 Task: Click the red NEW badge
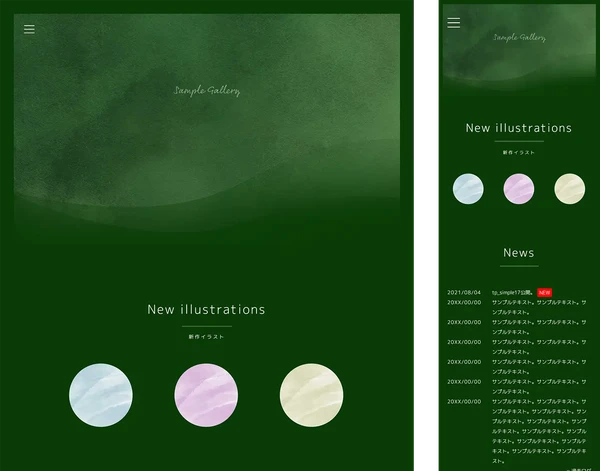[544, 293]
